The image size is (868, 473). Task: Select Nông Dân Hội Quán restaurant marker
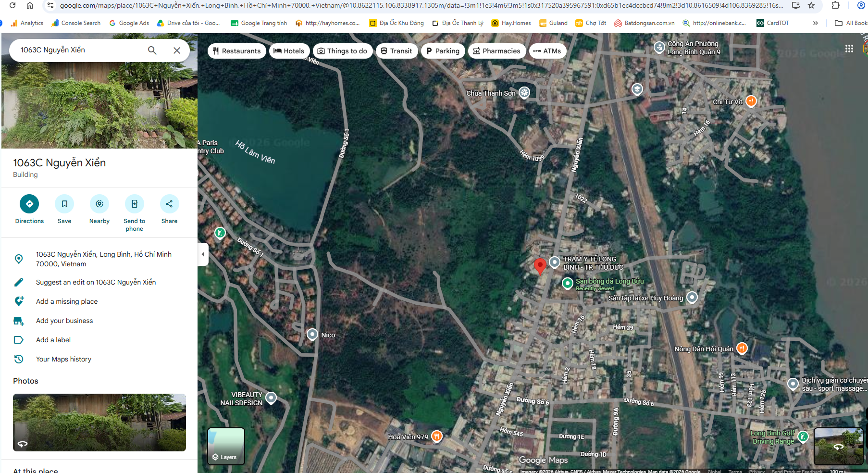tap(742, 348)
